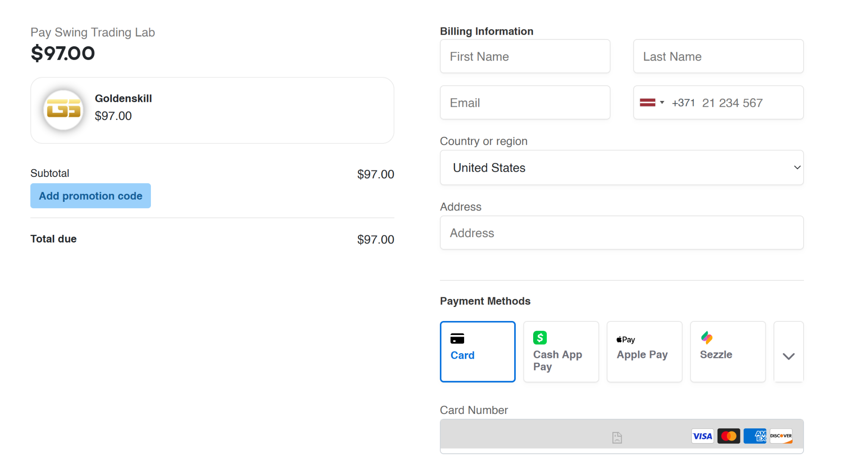Image resolution: width=868 pixels, height=469 pixels.
Task: Click the Goldenskill product name
Action: coord(123,98)
